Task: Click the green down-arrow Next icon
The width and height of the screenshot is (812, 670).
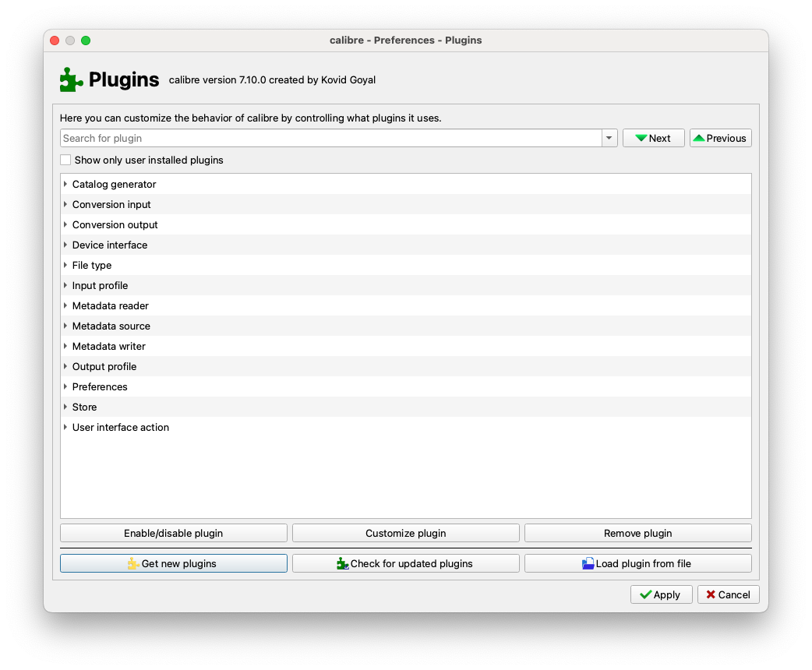Action: [x=641, y=139]
